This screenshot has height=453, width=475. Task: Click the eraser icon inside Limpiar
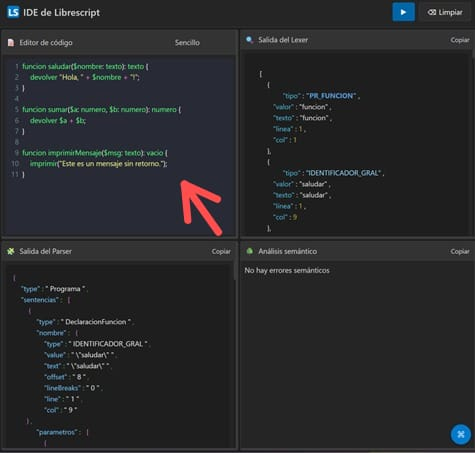click(432, 12)
